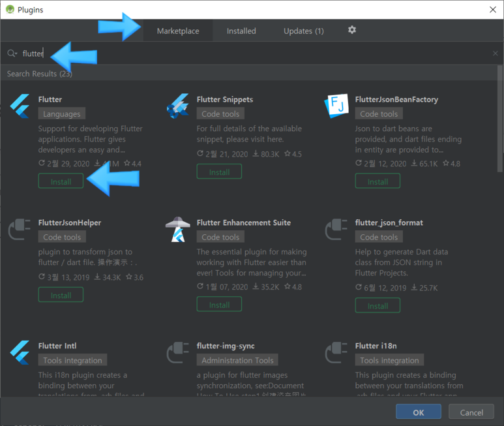The image size is (504, 426).
Task: Install the Flutter Enhancement Suite plugin
Action: pyautogui.click(x=219, y=305)
